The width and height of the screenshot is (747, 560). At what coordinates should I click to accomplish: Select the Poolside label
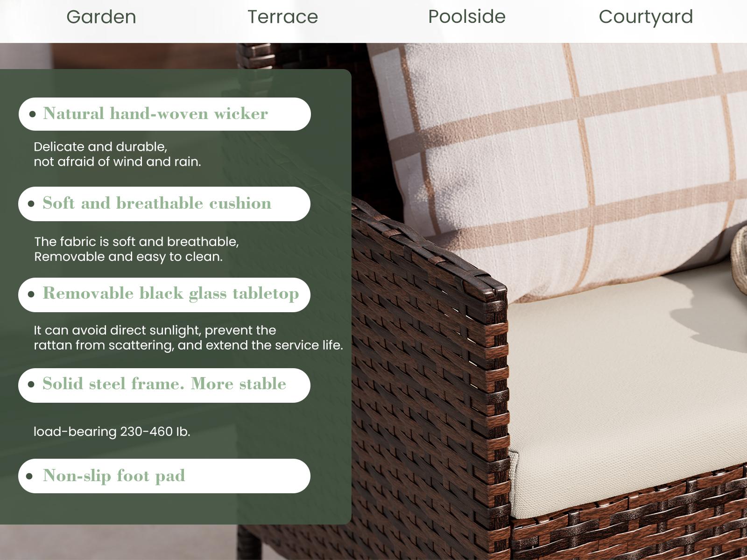467,17
